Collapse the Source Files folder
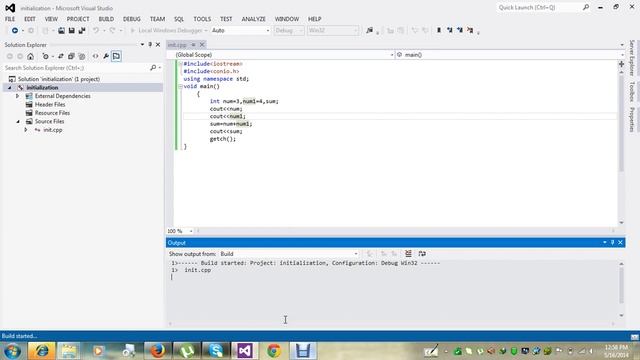The height and width of the screenshot is (360, 640). coord(18,122)
